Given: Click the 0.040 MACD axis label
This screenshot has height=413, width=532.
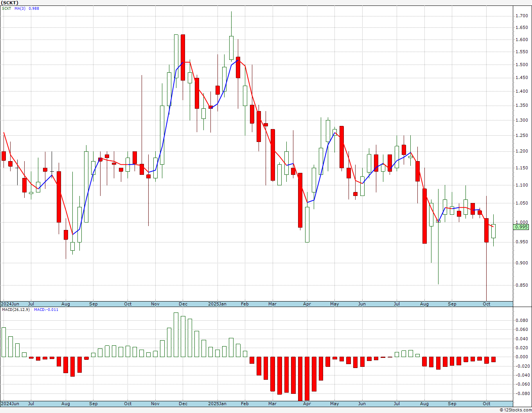Looking at the screenshot, I should pos(523,339).
